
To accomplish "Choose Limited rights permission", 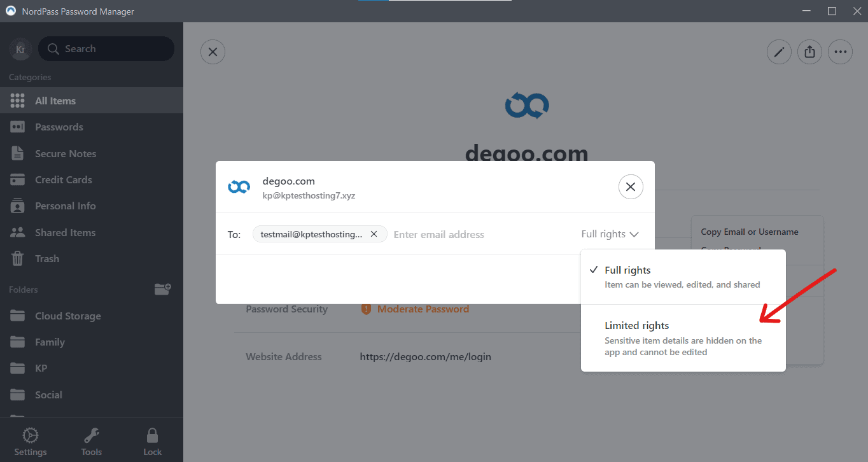I will [x=682, y=337].
